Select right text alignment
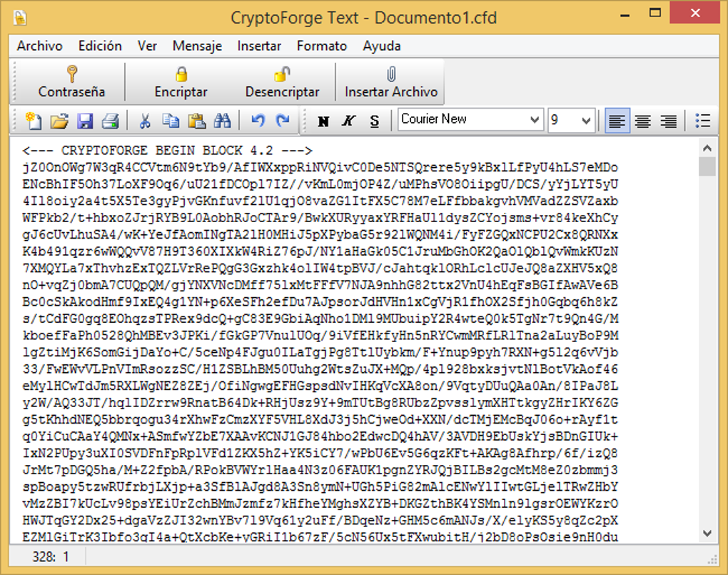The height and width of the screenshot is (575, 728). (667, 121)
